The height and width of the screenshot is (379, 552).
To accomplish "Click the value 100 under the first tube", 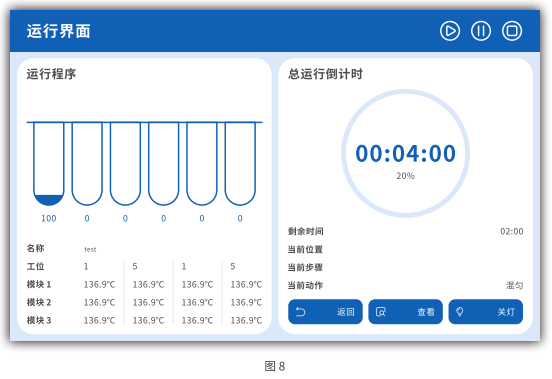I will 49,219.
